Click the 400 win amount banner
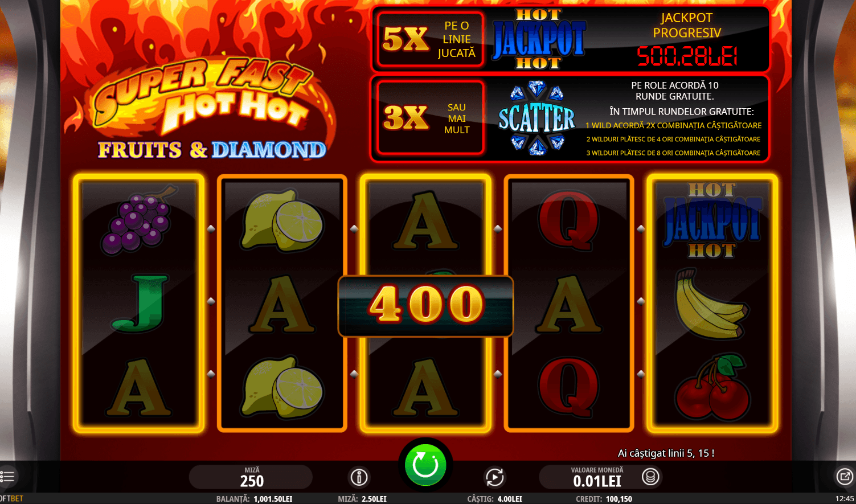Image resolution: width=856 pixels, height=504 pixels. tap(425, 306)
